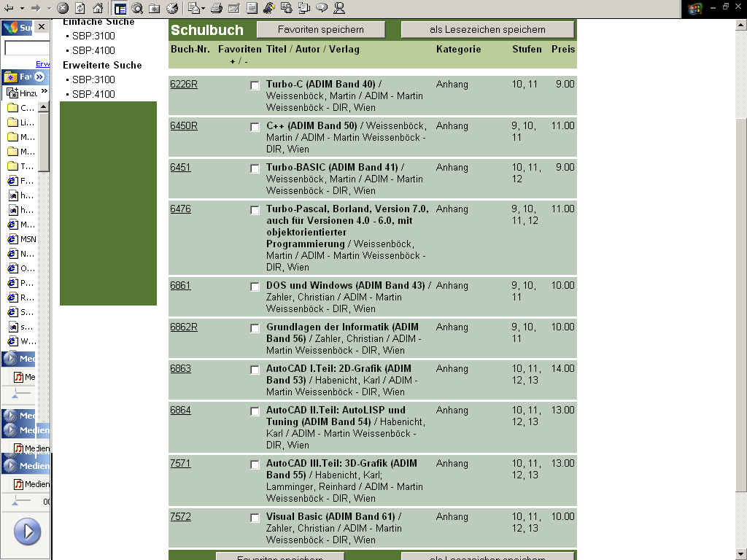Refresh the page with Refresh icon

click(80, 7)
